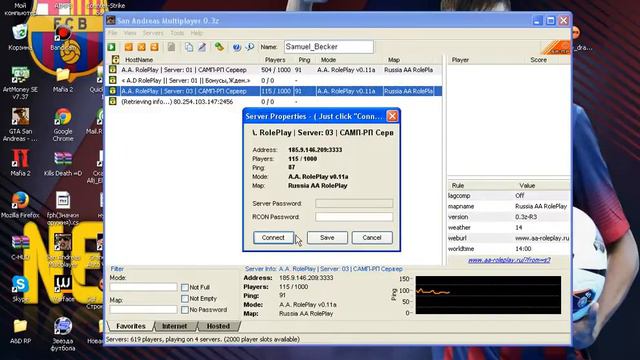
Task: Enable the Not Empty filter checkbox
Action: [184, 299]
